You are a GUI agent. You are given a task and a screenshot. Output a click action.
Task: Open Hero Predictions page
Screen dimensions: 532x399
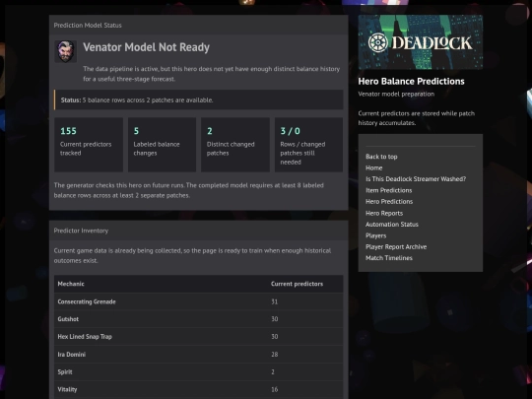[389, 202]
